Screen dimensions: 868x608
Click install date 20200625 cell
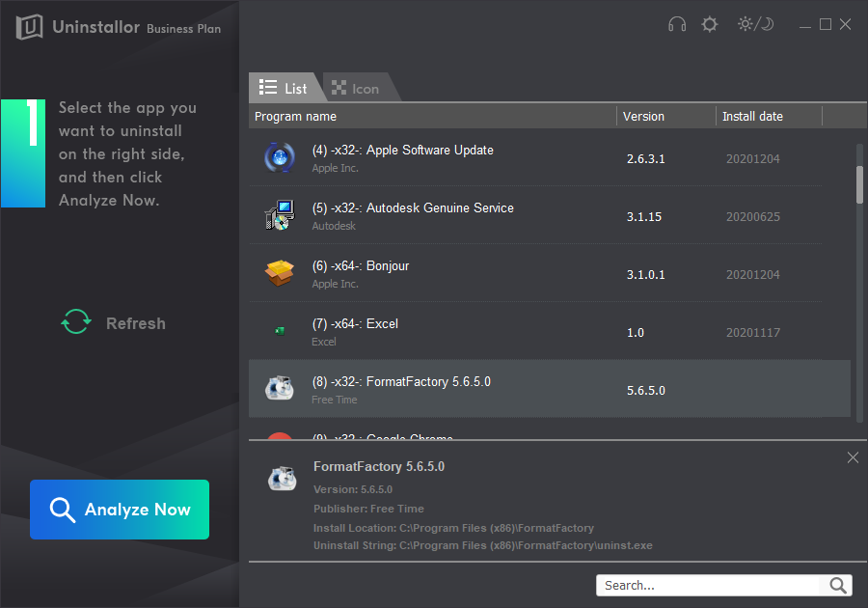click(753, 217)
